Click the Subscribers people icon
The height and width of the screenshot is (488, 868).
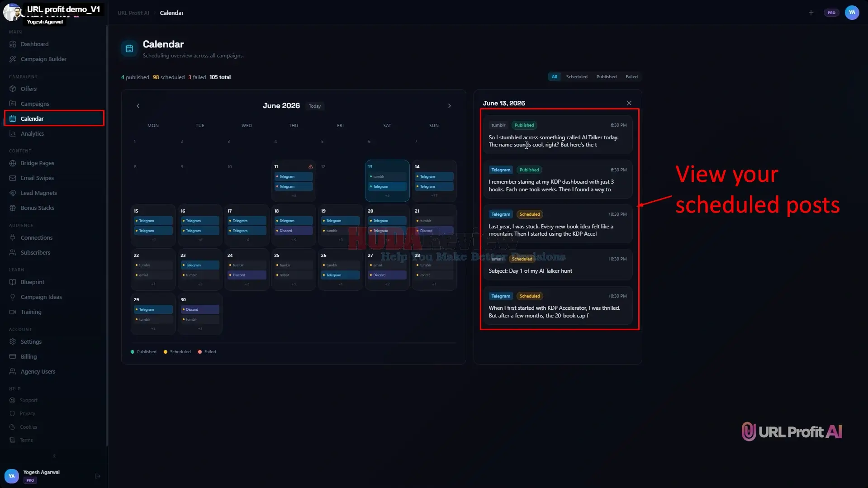pos(13,252)
